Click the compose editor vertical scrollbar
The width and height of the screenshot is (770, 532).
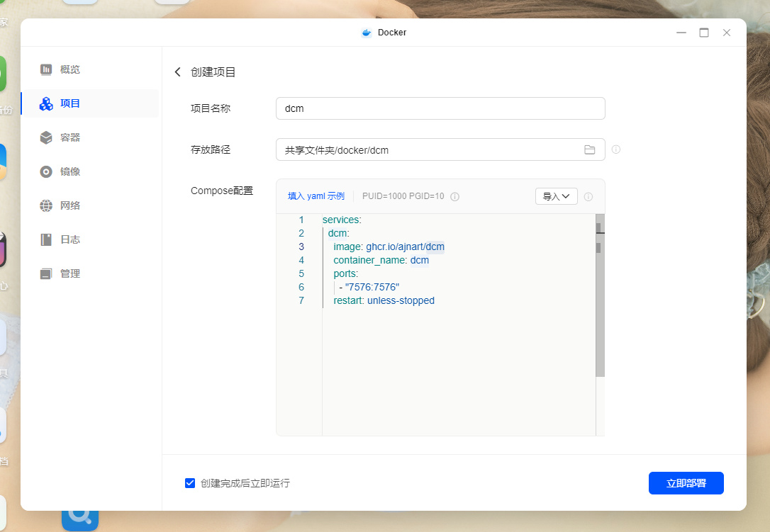[x=600, y=295]
